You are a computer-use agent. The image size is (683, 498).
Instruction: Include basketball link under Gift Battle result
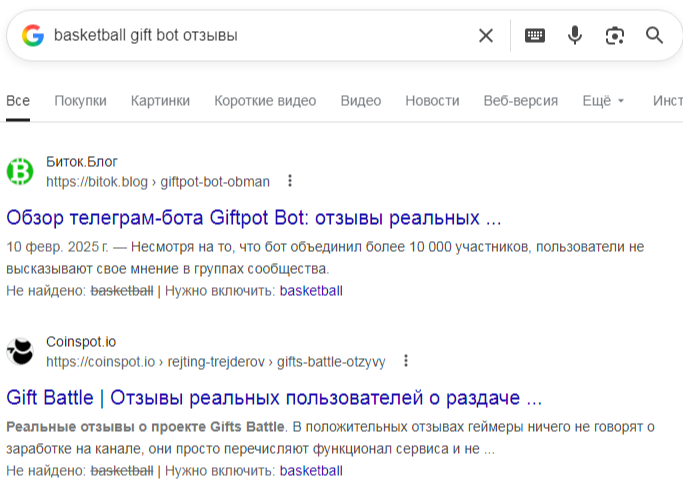pos(311,471)
